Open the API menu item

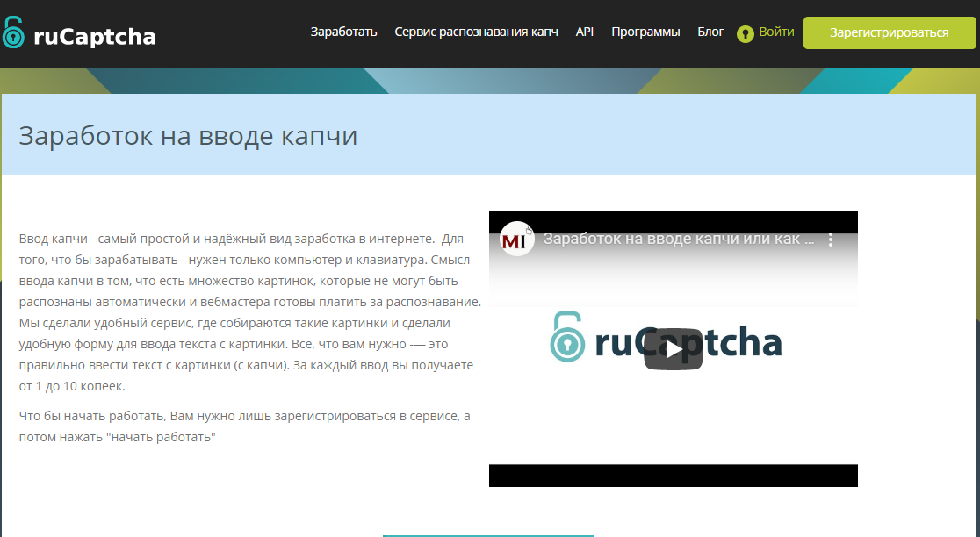(584, 32)
